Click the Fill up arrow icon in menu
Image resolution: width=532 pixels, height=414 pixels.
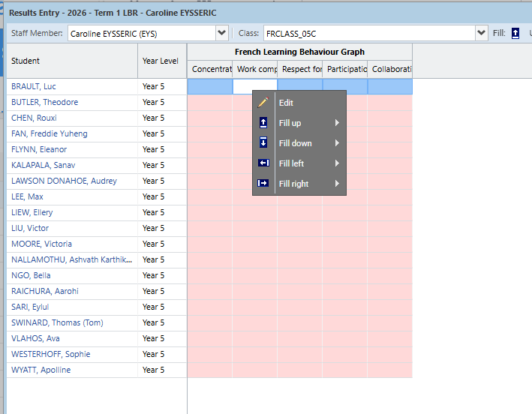pos(263,123)
